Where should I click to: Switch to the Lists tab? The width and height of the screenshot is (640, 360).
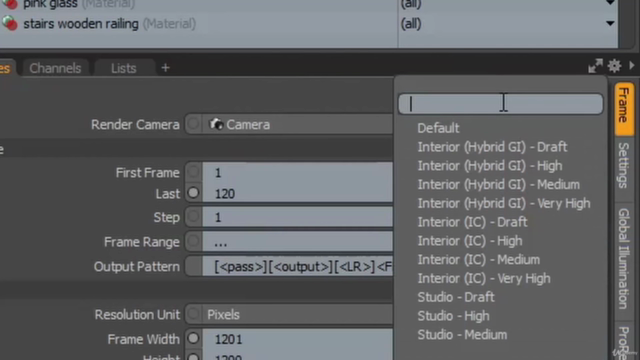pos(124,68)
